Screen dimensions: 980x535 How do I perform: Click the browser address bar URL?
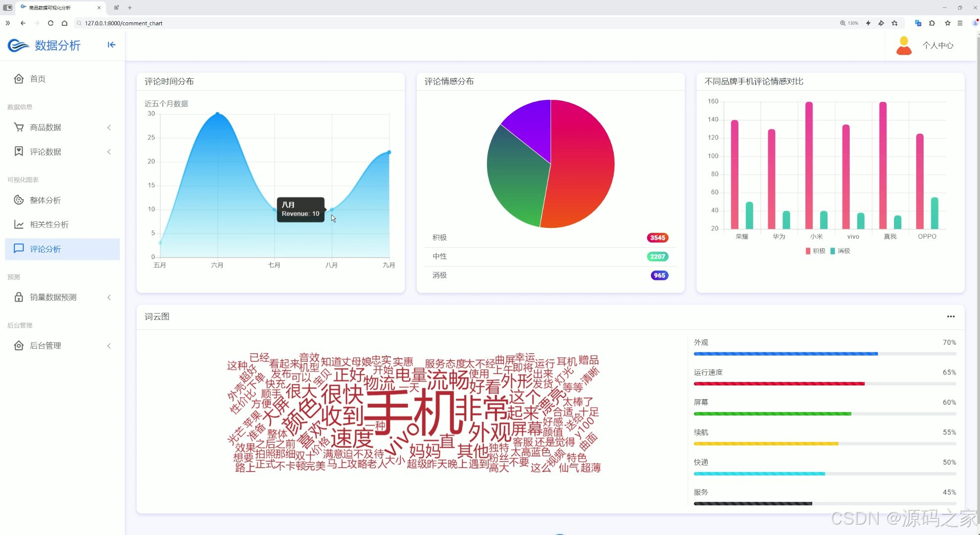click(x=124, y=23)
